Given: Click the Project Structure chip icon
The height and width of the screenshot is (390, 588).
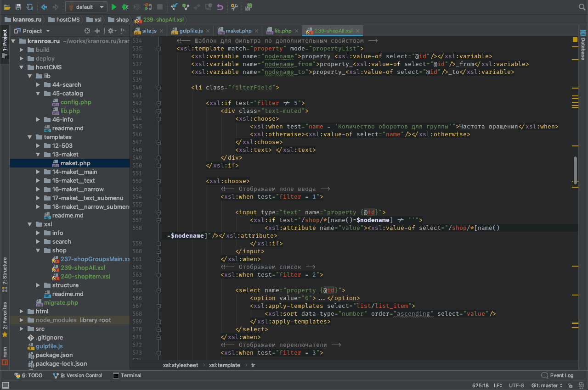Looking at the screenshot, I should (249, 7).
